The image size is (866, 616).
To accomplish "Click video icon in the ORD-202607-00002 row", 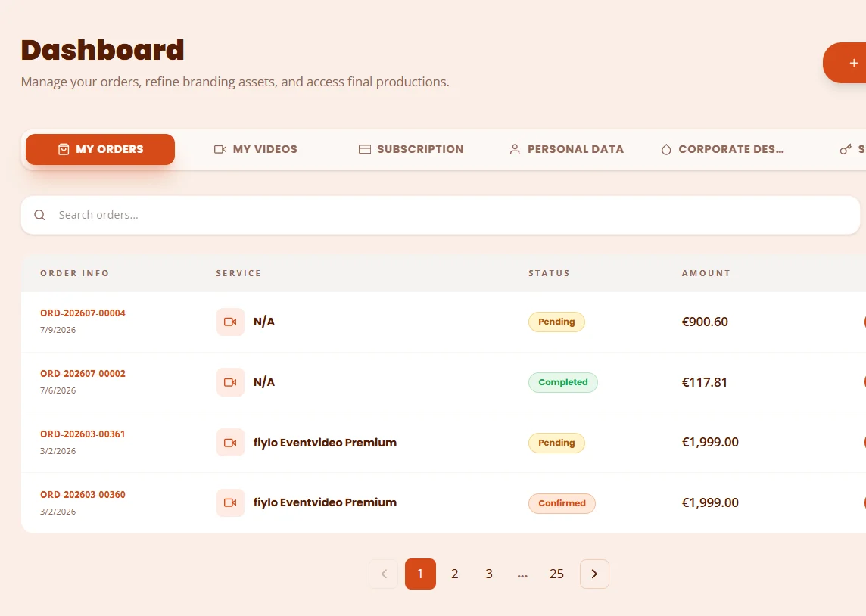I will coord(230,382).
